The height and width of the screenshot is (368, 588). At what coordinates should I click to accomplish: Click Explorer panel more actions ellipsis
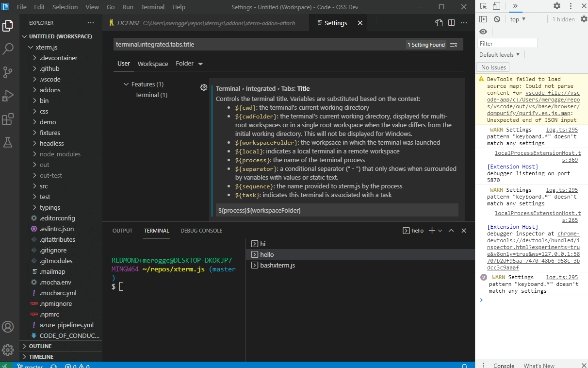pos(91,23)
